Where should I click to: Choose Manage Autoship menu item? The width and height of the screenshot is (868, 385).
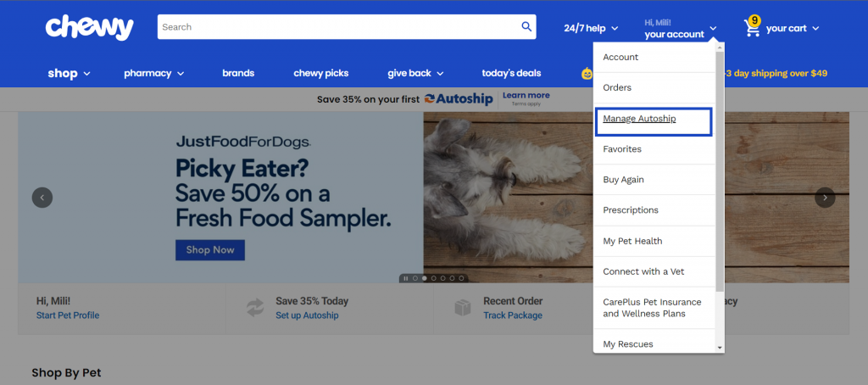coord(654,122)
